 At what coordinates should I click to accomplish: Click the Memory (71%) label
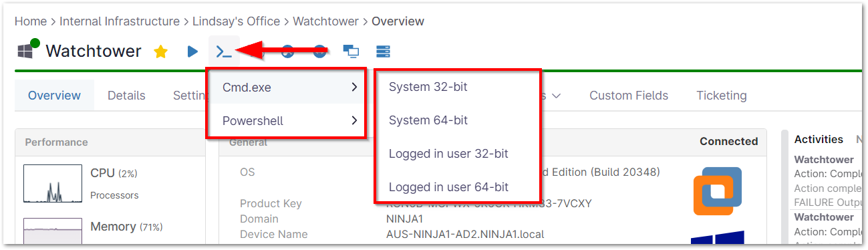(x=126, y=227)
